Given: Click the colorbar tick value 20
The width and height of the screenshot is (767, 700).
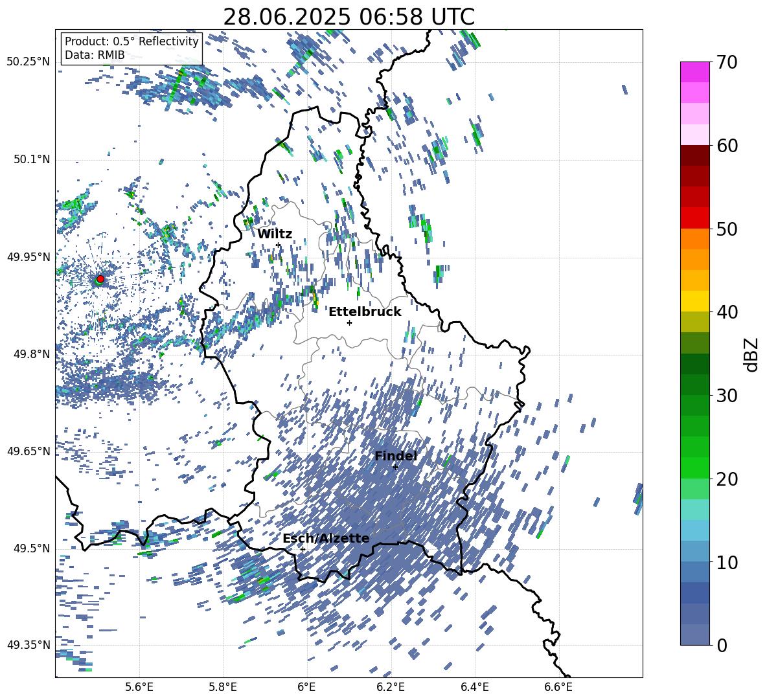Looking at the screenshot, I should [x=727, y=479].
